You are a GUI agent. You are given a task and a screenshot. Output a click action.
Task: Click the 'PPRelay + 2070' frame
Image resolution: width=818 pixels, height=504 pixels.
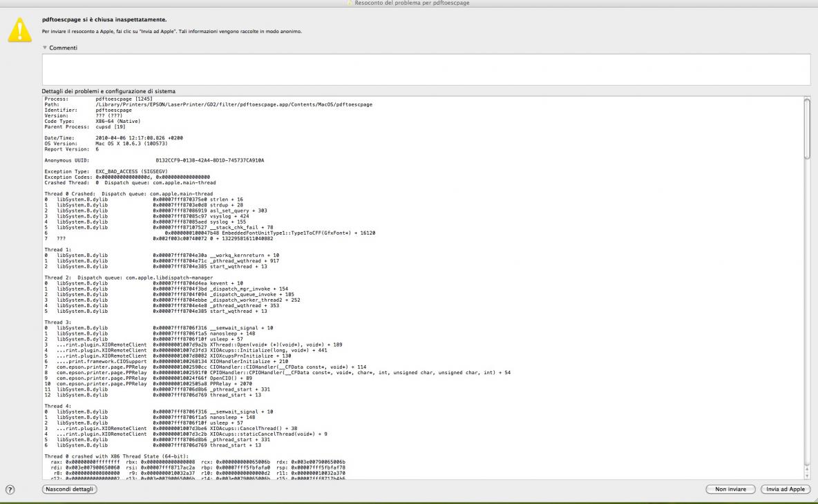tap(148, 384)
